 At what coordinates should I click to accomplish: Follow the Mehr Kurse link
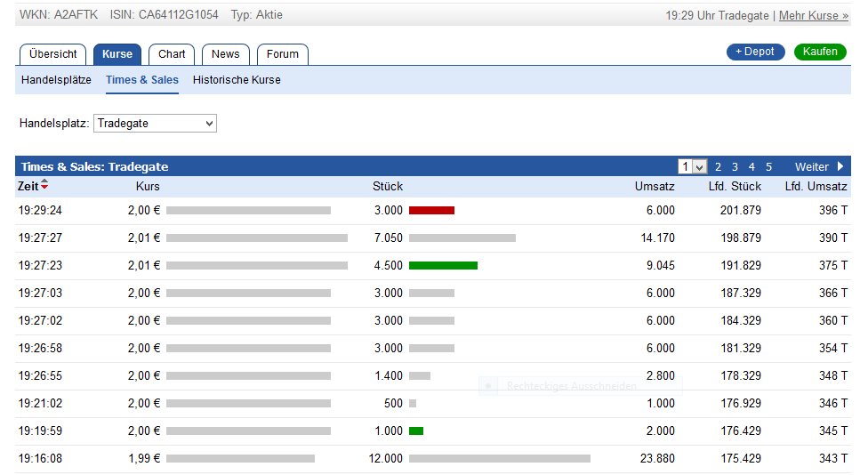click(814, 15)
